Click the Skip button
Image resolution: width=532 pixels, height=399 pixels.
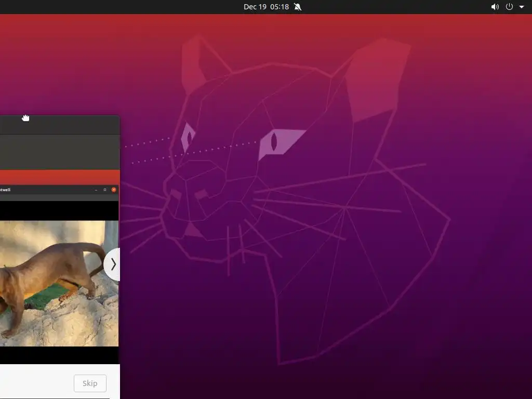coord(90,383)
